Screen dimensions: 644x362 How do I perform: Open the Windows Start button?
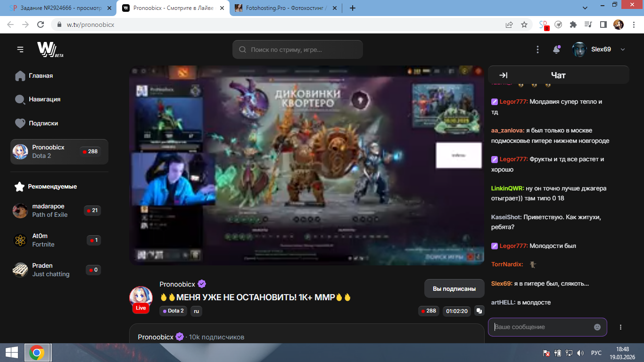click(x=11, y=353)
